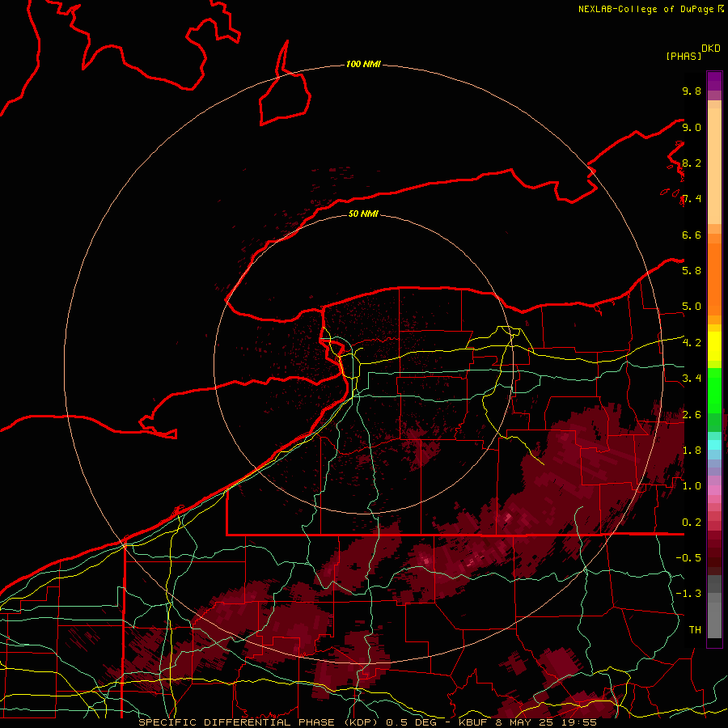Click the DKD product code label

click(x=711, y=49)
